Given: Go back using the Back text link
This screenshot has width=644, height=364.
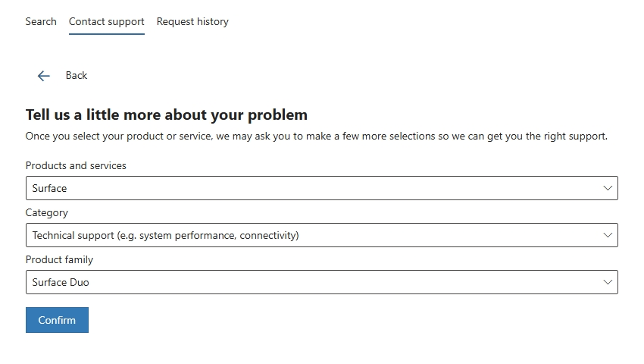Looking at the screenshot, I should point(77,75).
